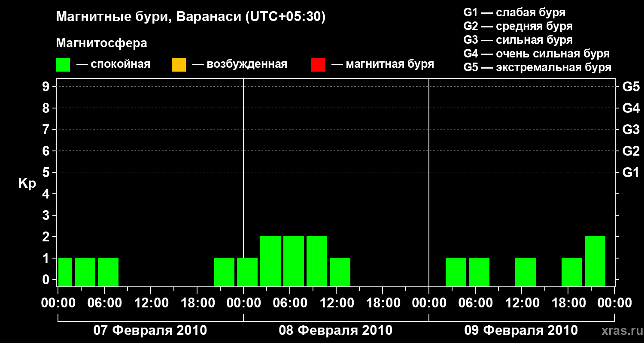Image resolution: width=644 pixels, height=343 pixels.
Task: Click the '06:00' tick label for 09 February
Action: coord(475,303)
